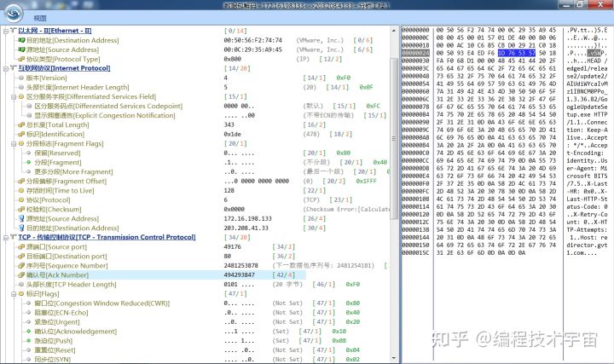Click the 序列号[Sequence Number] row icon
This screenshot has width=614, height=364.
21,266
